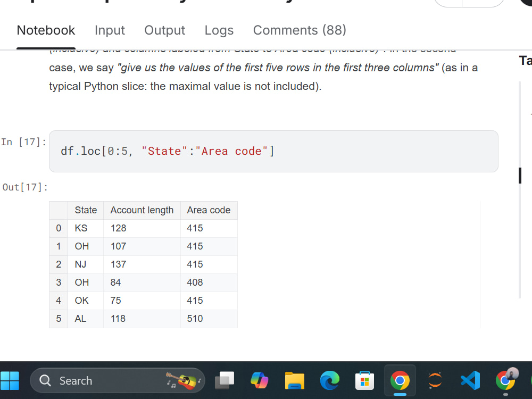Open File Explorer from taskbar
This screenshot has width=532, height=399.
[295, 381]
